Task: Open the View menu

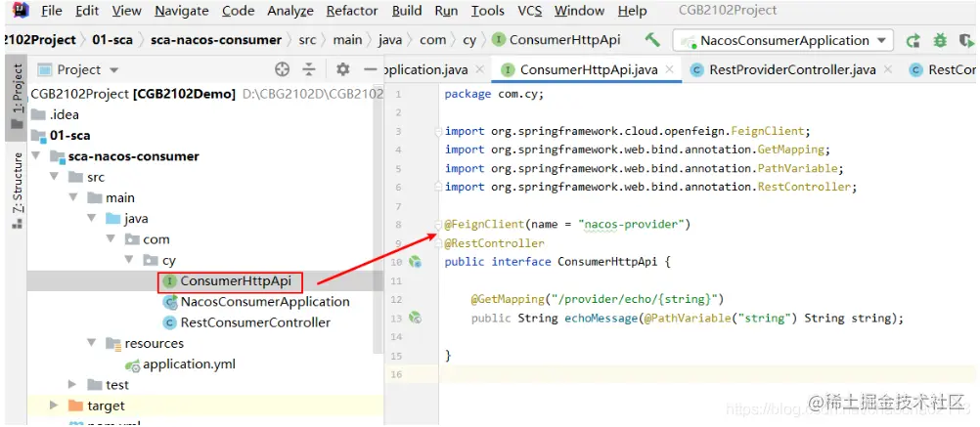Action: point(127,11)
